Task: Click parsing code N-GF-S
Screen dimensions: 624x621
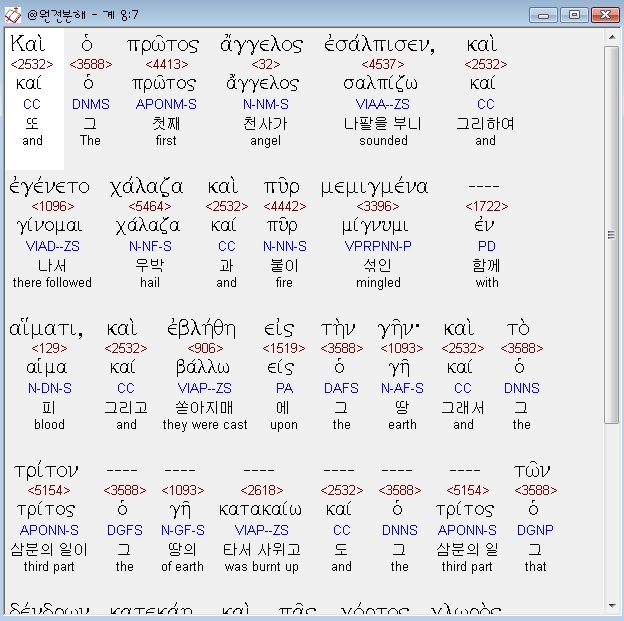Action: tap(183, 530)
